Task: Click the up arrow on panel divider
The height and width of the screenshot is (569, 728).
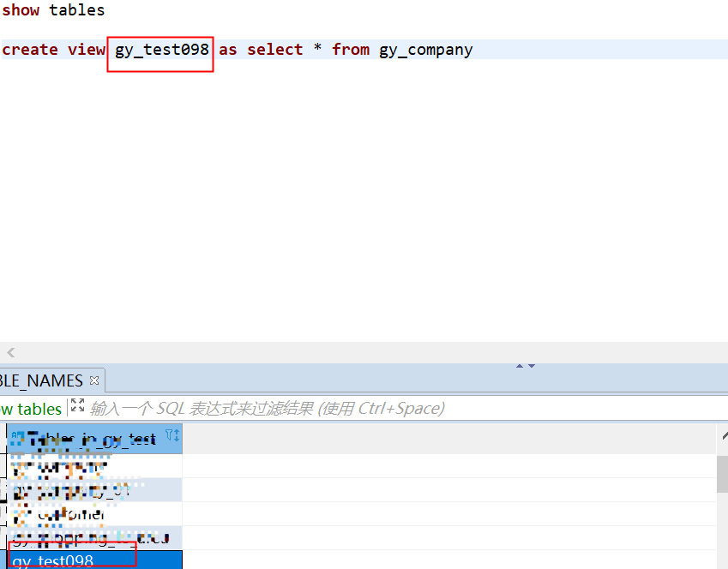Action: [520, 366]
